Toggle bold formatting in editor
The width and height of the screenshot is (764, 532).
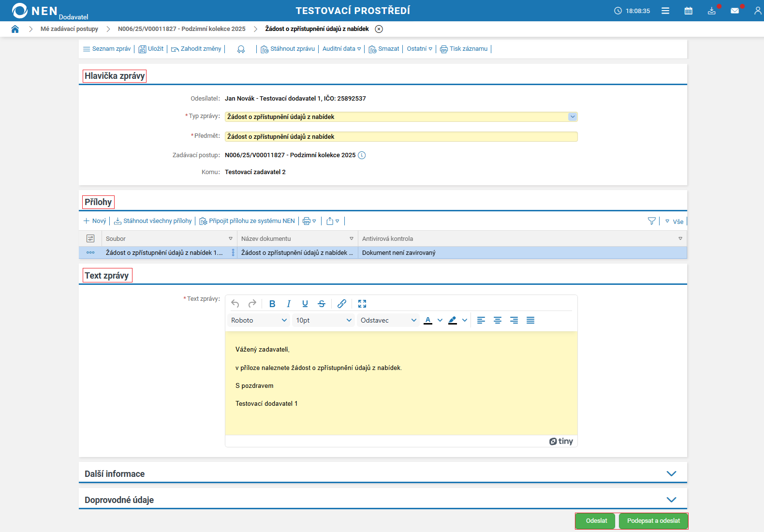272,304
